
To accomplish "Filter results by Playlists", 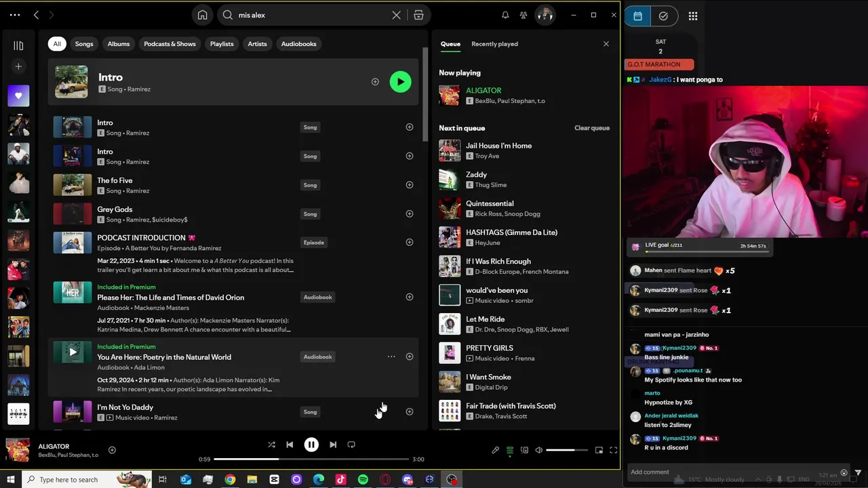I will [x=222, y=44].
